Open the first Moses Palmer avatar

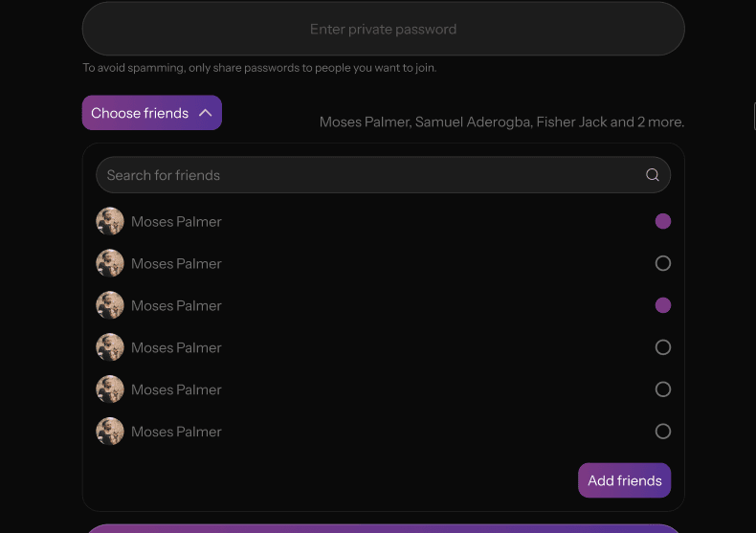pos(110,221)
